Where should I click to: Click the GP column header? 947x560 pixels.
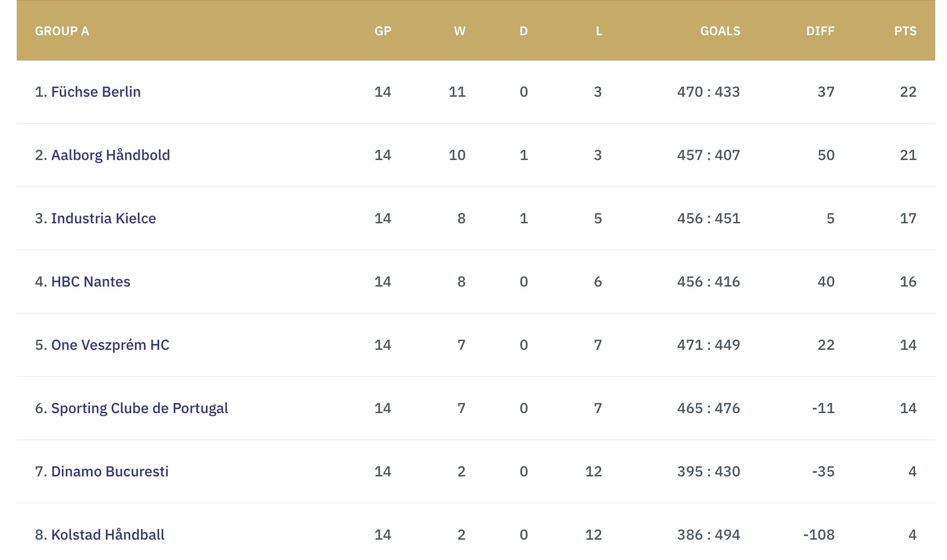(383, 31)
